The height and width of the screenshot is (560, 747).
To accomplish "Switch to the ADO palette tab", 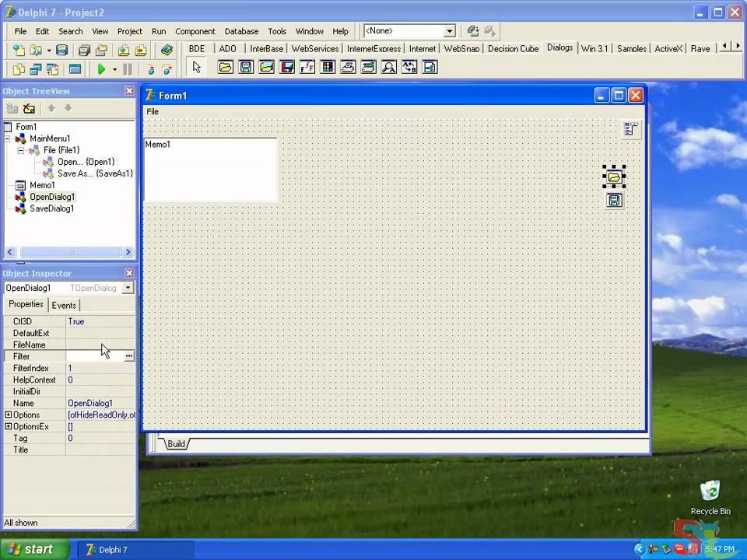I will click(x=228, y=48).
